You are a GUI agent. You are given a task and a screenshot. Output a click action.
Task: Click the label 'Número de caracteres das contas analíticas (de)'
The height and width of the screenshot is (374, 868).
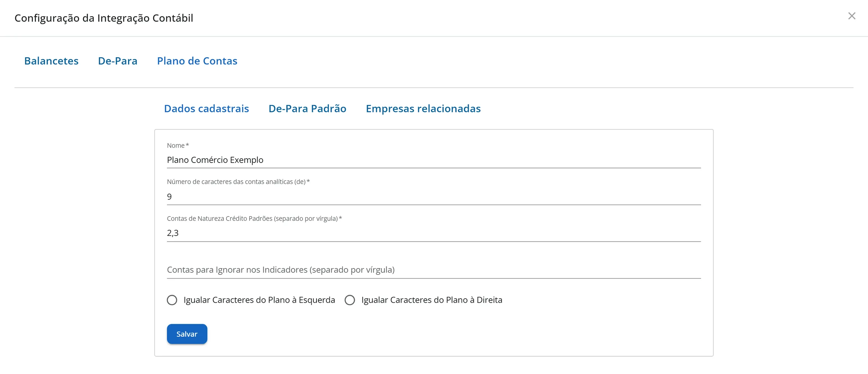[x=238, y=182]
